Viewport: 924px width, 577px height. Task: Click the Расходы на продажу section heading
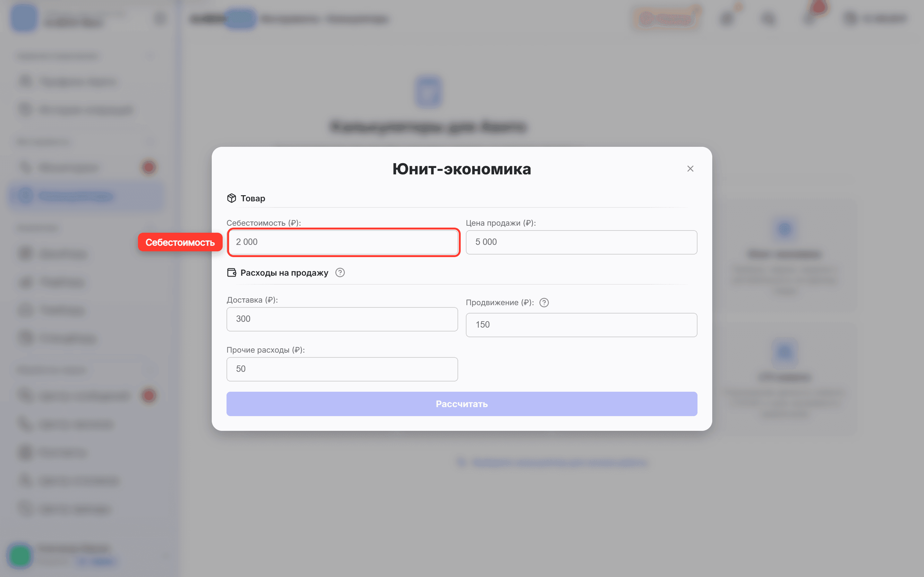tap(284, 273)
